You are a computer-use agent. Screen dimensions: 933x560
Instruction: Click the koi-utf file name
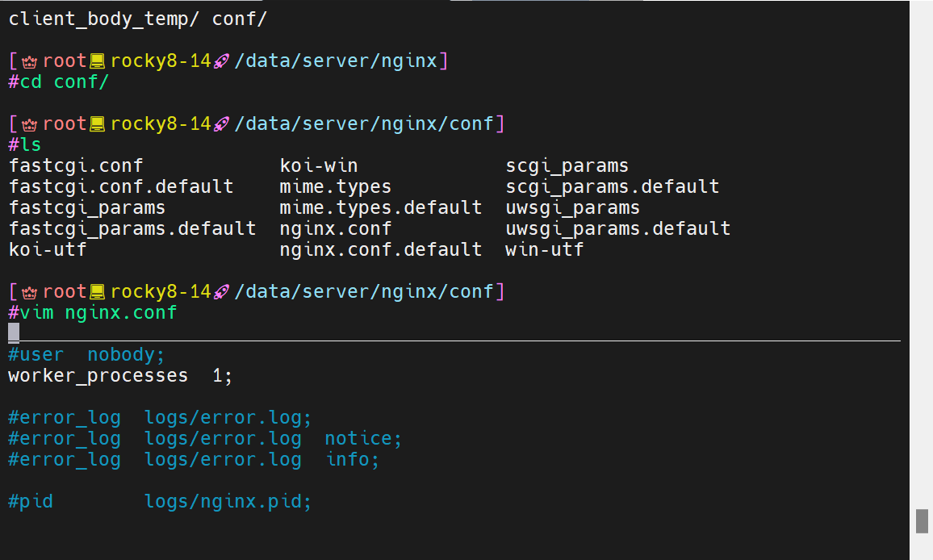click(x=48, y=249)
